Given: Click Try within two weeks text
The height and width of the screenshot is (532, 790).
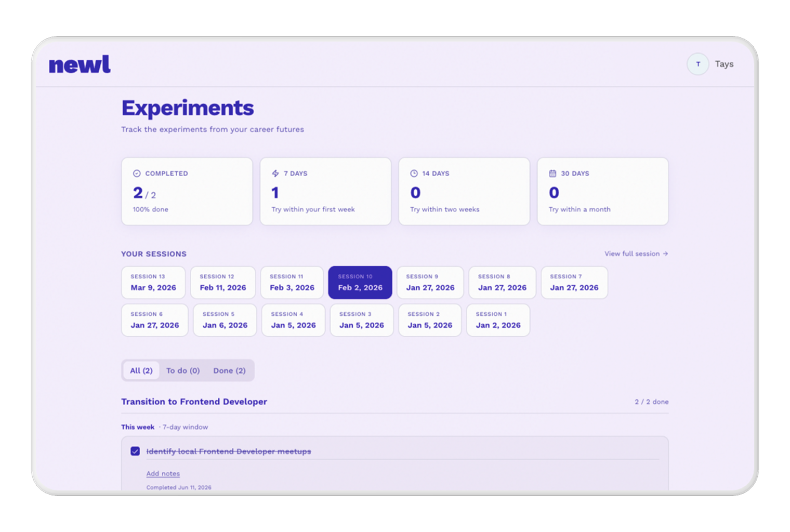Looking at the screenshot, I should pyautogui.click(x=445, y=209).
